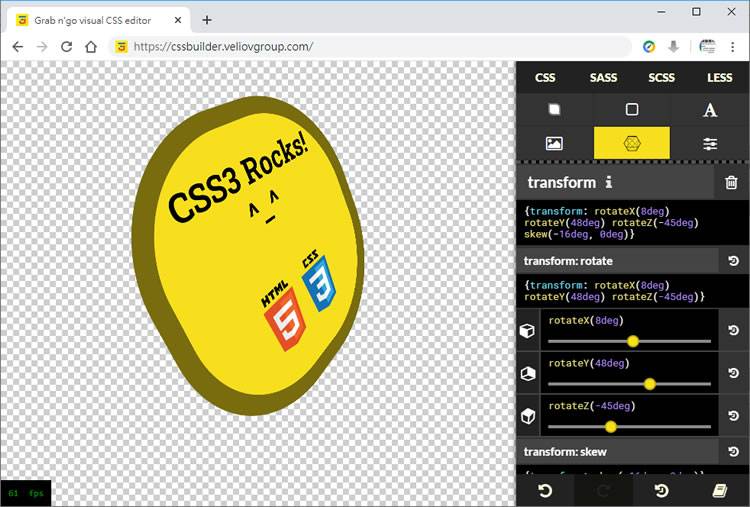Close the Grab n'go CSS editor tab
750x507 pixels.
[178, 20]
